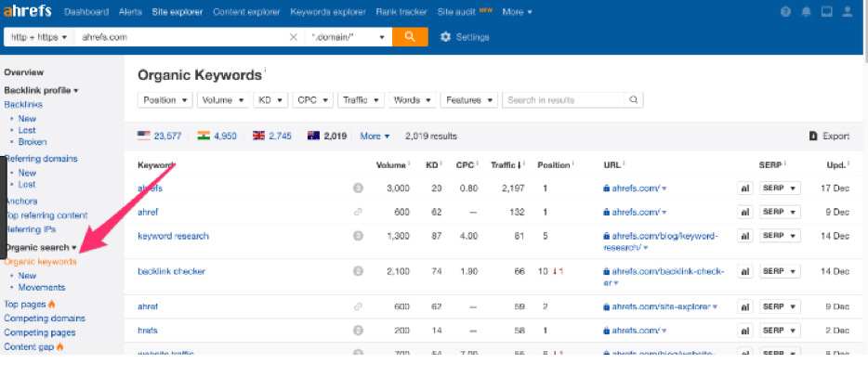The image size is (868, 377).
Task: Open the KD filter dropdown
Action: 270,100
